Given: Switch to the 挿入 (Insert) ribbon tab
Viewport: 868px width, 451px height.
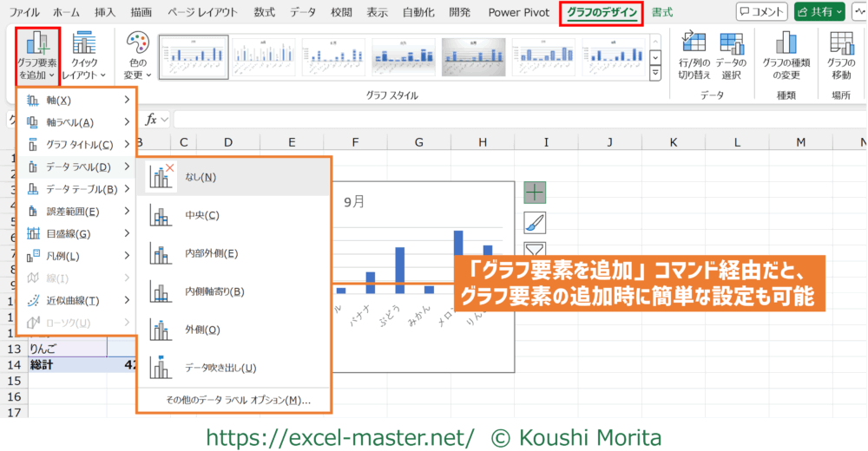Looking at the screenshot, I should tap(105, 12).
